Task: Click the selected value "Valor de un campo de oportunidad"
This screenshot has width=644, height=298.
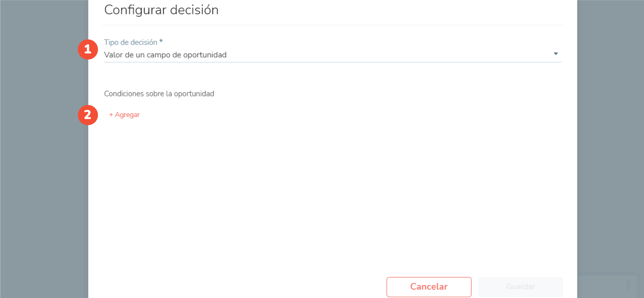Action: point(165,55)
